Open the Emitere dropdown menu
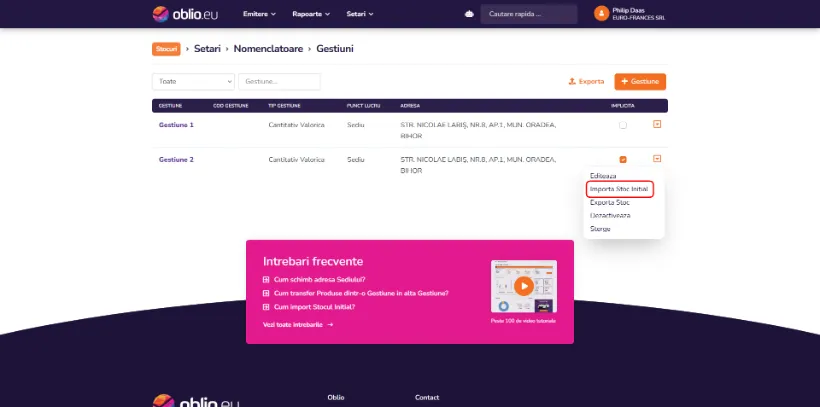Viewport: 820px width, 407px height. point(258,14)
